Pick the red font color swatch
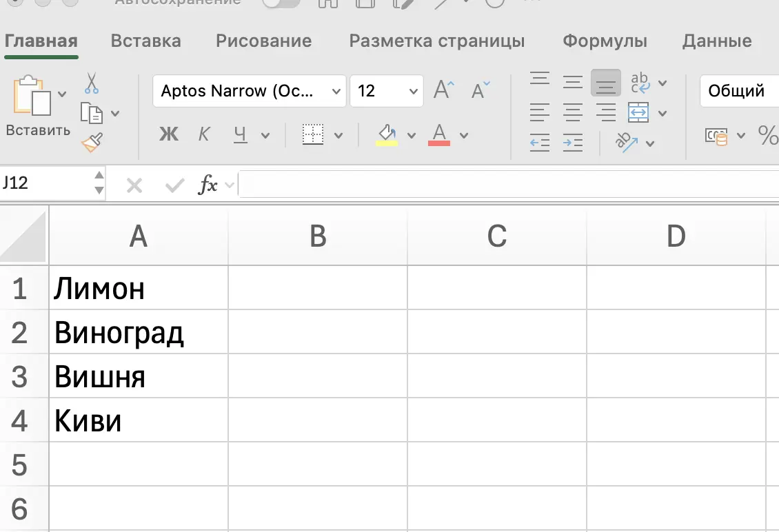The height and width of the screenshot is (532, 779). (440, 134)
